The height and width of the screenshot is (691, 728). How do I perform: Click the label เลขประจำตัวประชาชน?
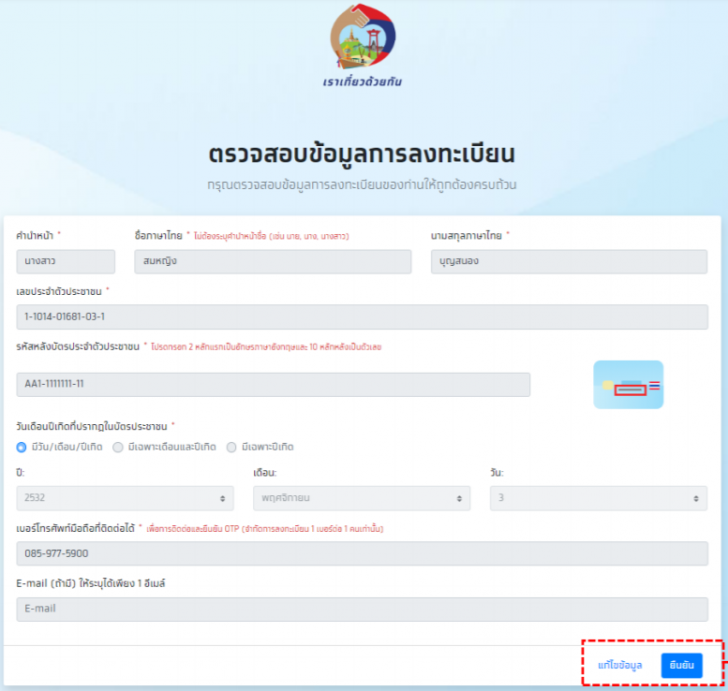point(59,292)
